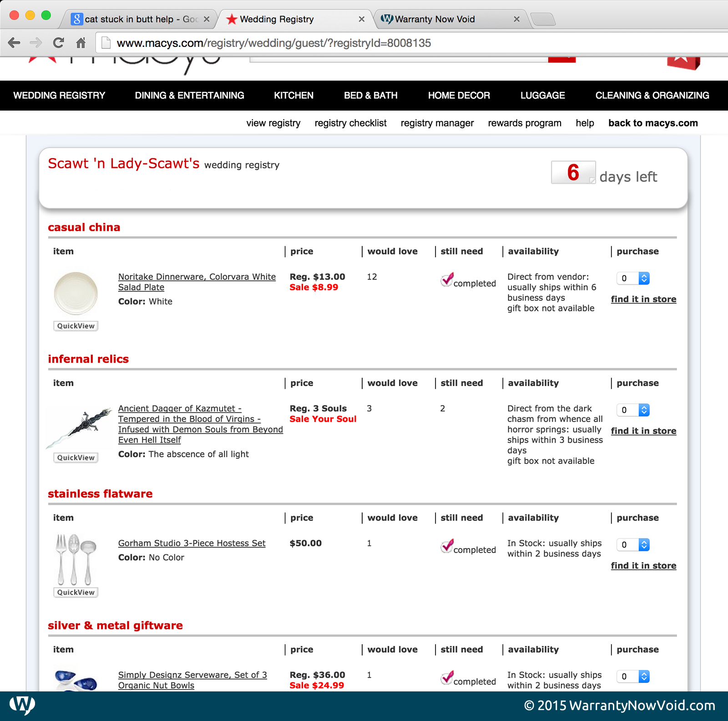Screen dimensions: 728x721
Task: Click the red search button in header
Action: click(x=562, y=60)
